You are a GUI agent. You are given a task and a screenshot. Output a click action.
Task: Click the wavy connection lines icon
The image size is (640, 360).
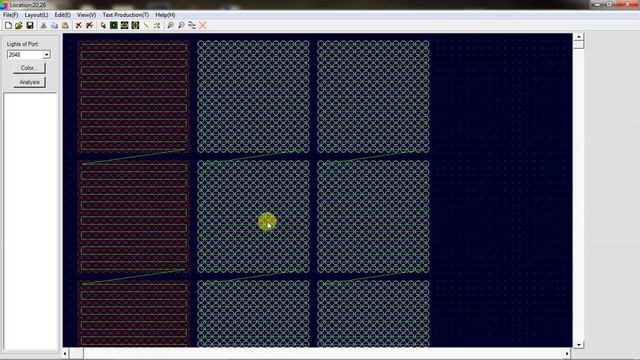tap(192, 25)
